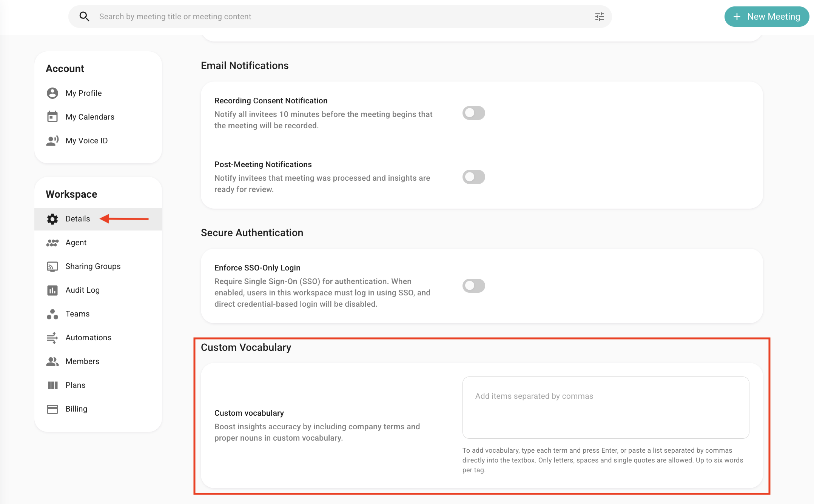This screenshot has height=504, width=814.
Task: Focus the custom vocabulary text box
Action: [606, 407]
